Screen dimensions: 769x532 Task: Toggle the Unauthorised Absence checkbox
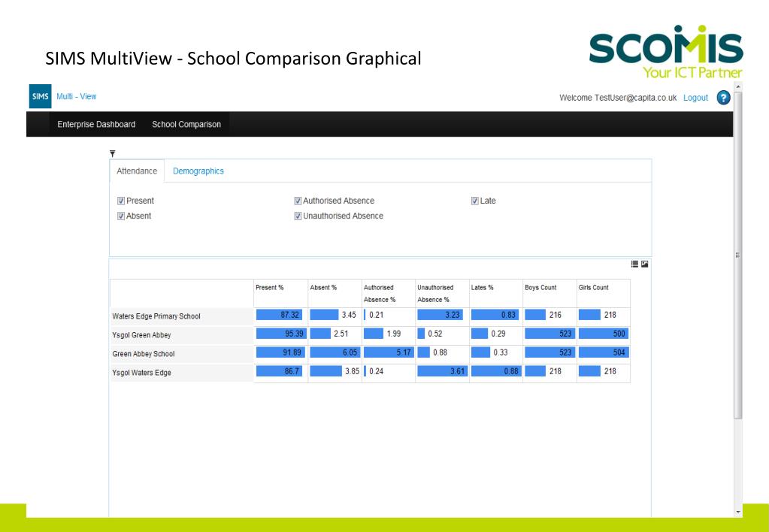click(x=298, y=216)
